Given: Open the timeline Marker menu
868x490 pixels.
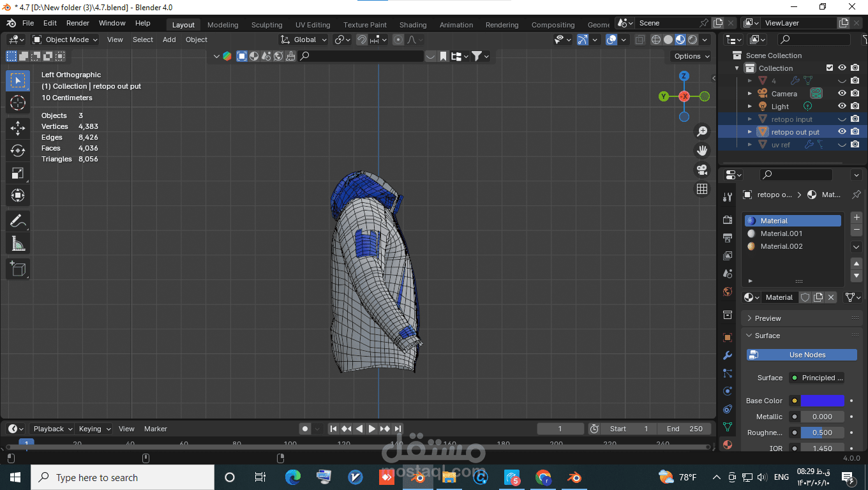Looking at the screenshot, I should click(x=155, y=429).
